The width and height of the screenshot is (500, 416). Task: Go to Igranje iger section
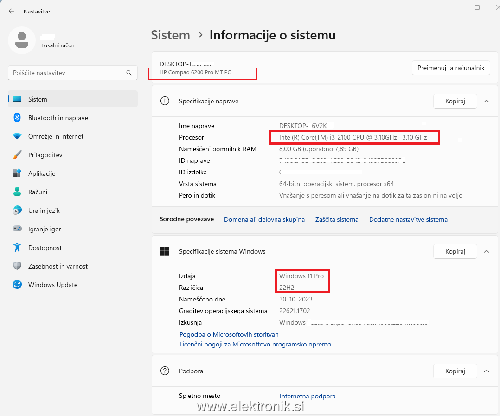click(45, 229)
